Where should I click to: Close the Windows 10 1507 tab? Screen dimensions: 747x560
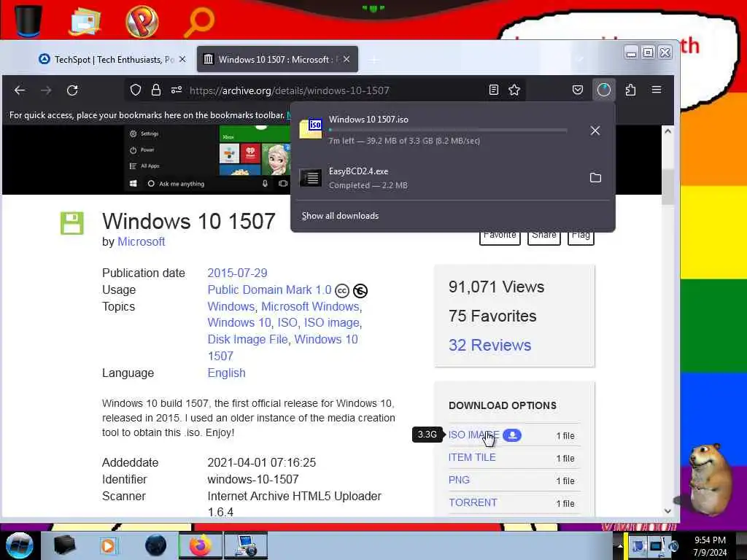[347, 60]
